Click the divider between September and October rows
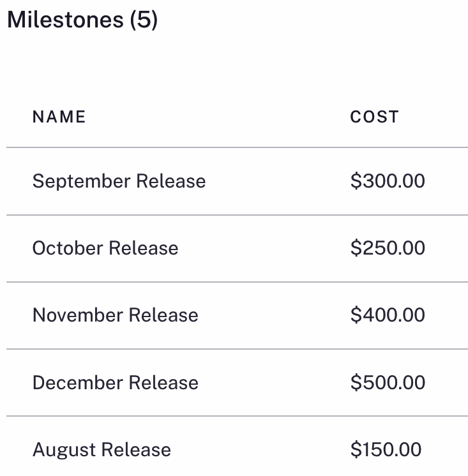Screen dimensions: 468x476 pos(236,215)
